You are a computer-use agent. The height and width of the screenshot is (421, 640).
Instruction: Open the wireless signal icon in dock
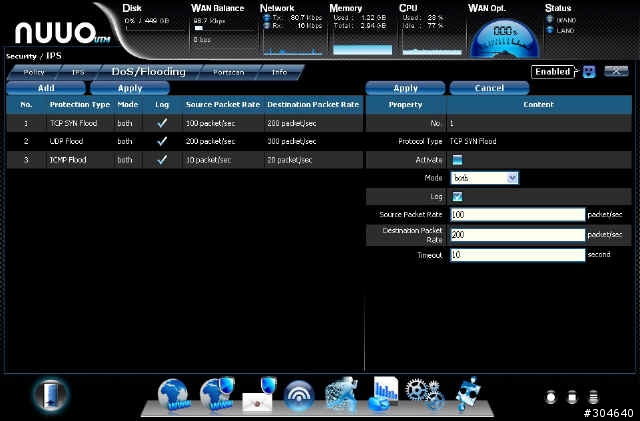tap(299, 396)
